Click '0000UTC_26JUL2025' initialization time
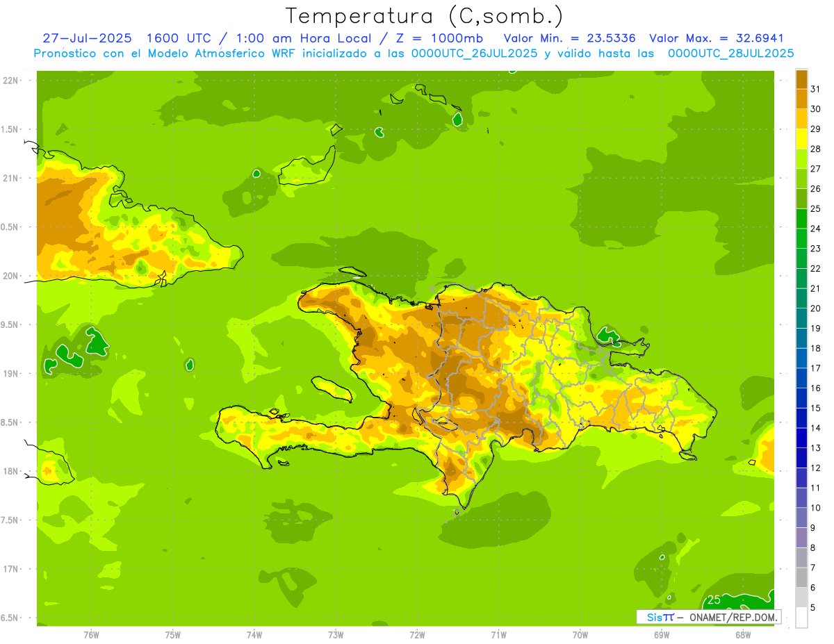834x644 pixels. 474,53
